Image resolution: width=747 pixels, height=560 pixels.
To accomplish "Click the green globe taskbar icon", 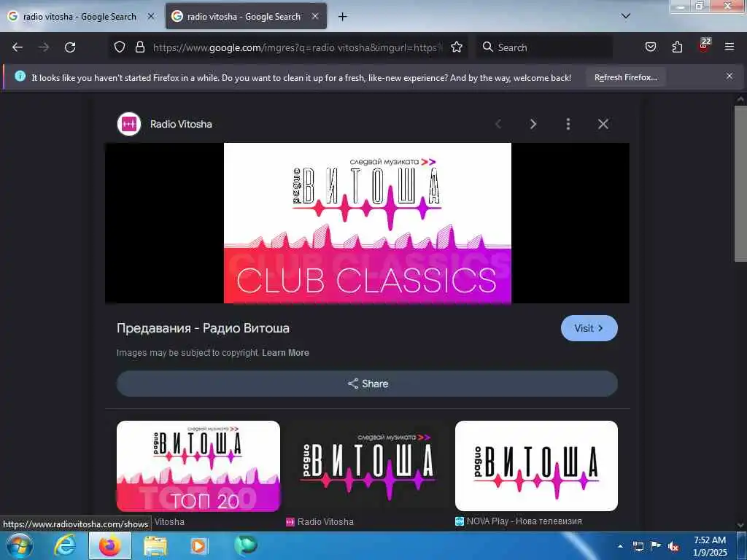I will 246,545.
